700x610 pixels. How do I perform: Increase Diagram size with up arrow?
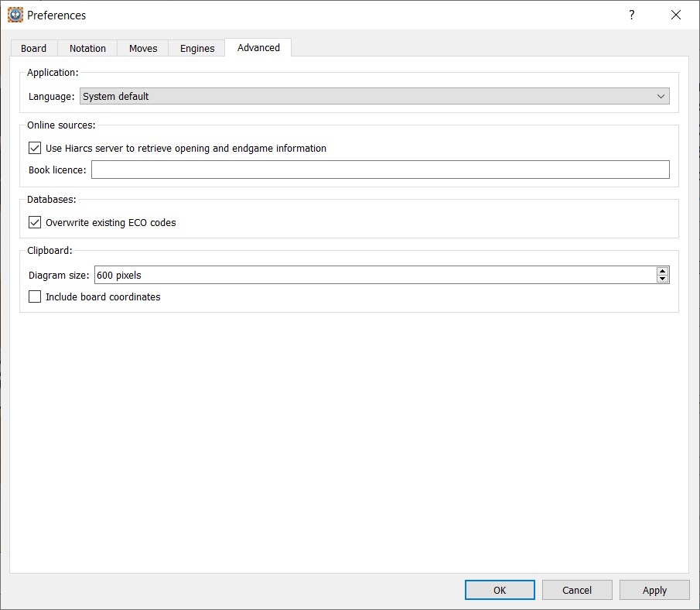pyautogui.click(x=662, y=271)
